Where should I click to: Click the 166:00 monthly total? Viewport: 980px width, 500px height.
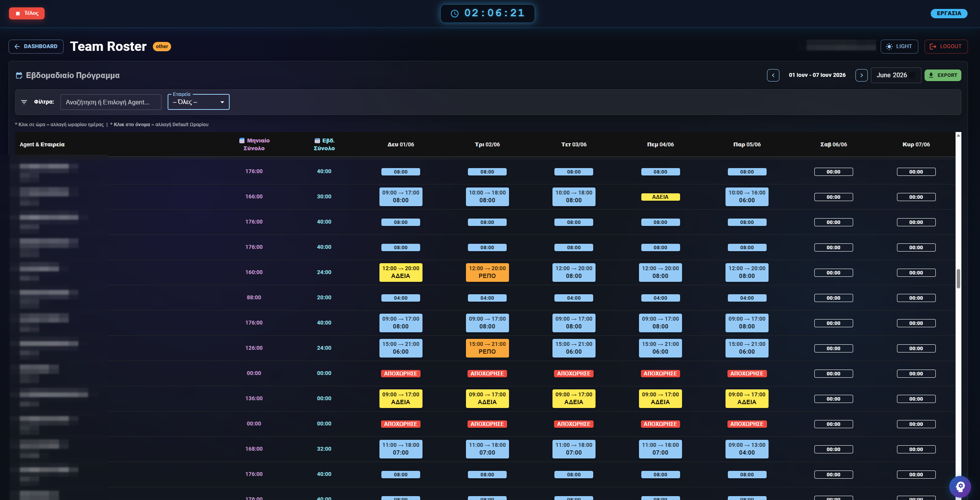coord(254,197)
